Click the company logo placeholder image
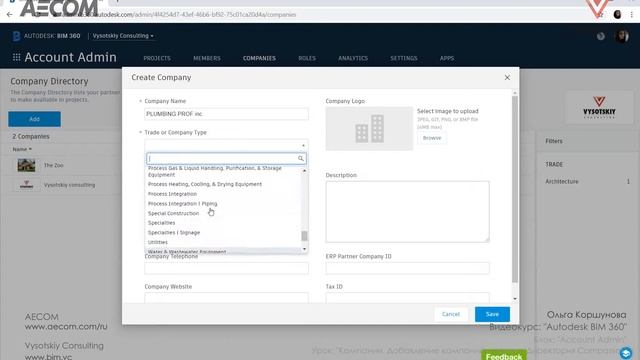 369,129
